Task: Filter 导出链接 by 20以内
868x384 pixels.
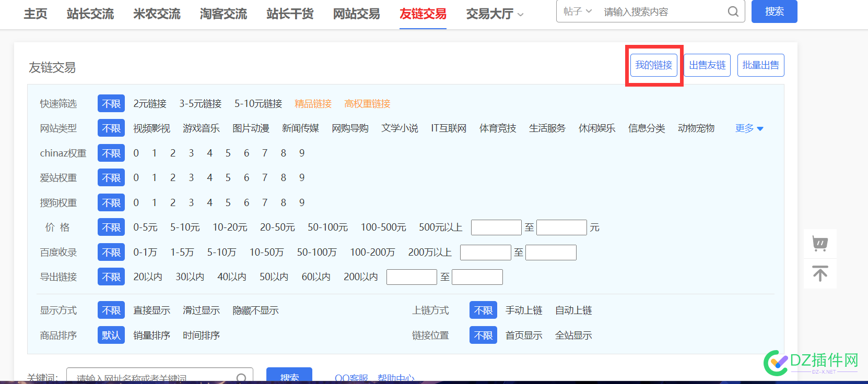Action: click(148, 277)
